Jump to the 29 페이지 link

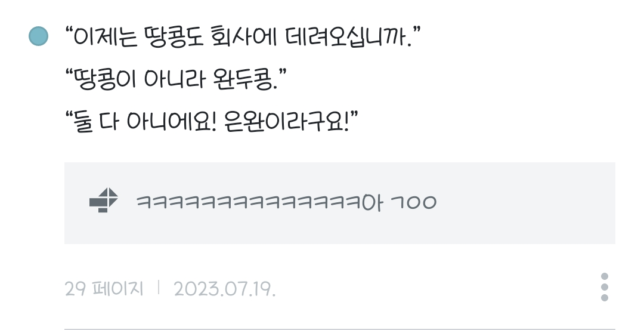coord(104,288)
